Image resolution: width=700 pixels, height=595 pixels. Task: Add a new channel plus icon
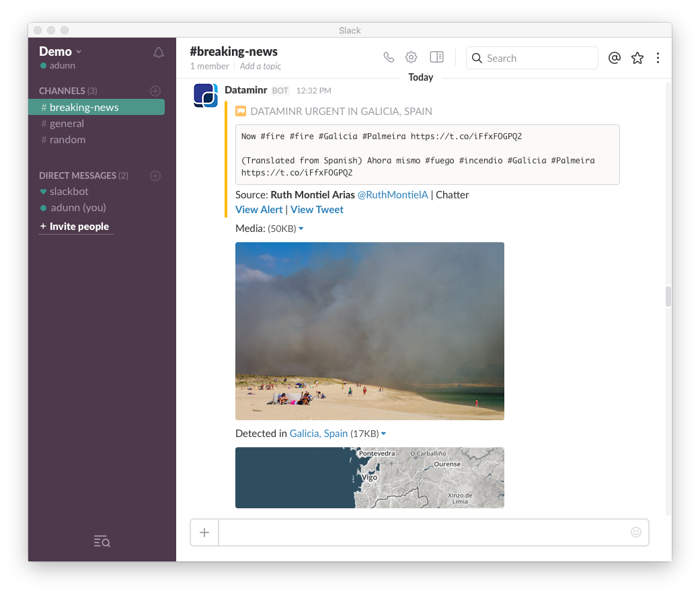(x=155, y=91)
